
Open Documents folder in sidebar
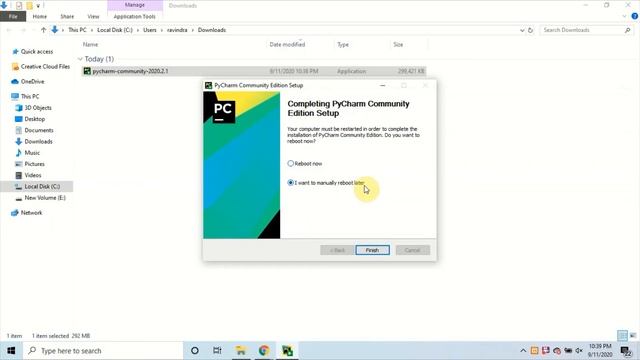(39, 130)
